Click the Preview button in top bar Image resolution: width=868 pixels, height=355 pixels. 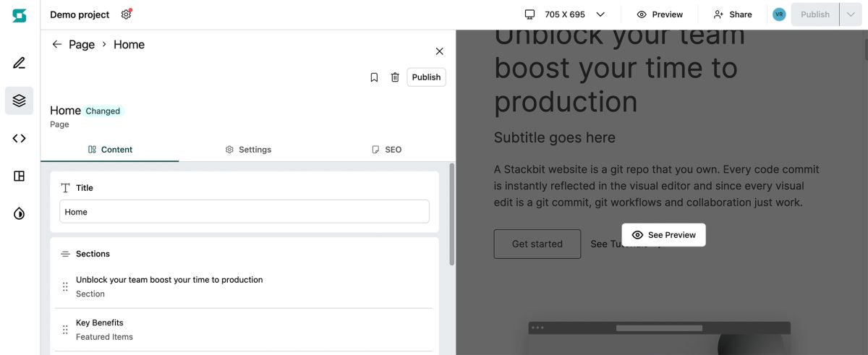coord(660,14)
